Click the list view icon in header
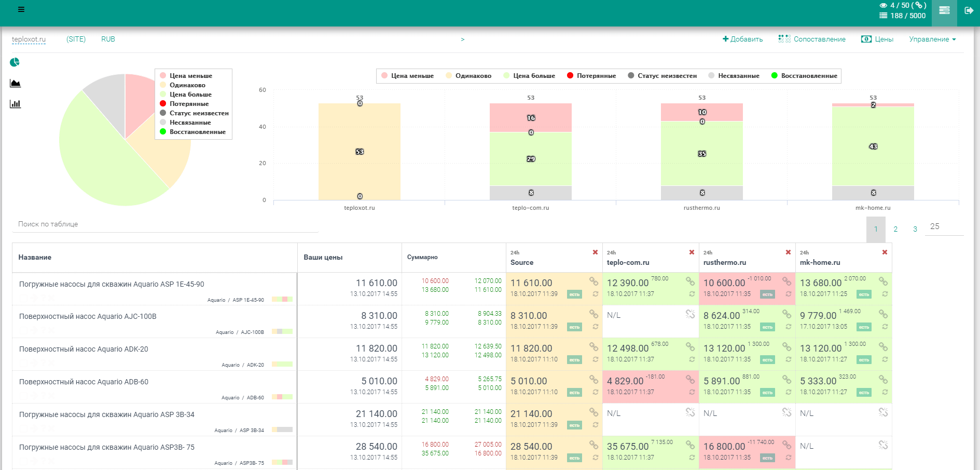 point(944,10)
